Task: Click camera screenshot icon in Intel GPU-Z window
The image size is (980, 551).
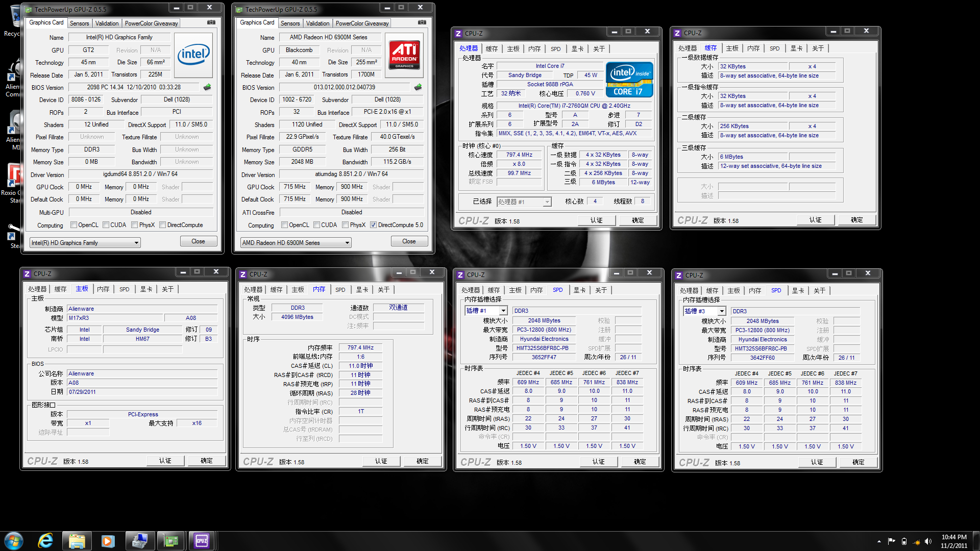Action: (211, 22)
